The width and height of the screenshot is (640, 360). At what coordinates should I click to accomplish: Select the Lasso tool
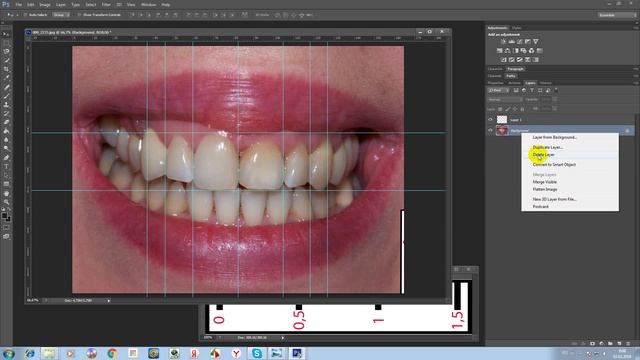6,51
